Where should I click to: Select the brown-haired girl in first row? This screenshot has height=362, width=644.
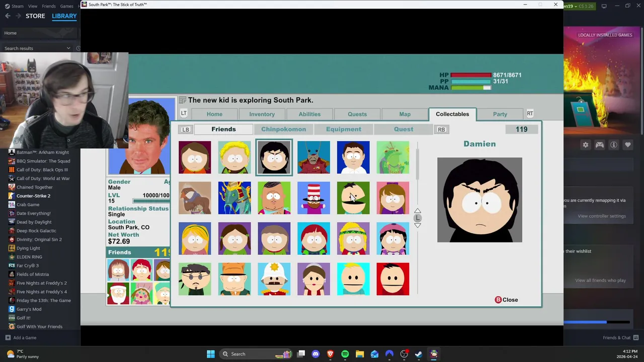(x=195, y=157)
